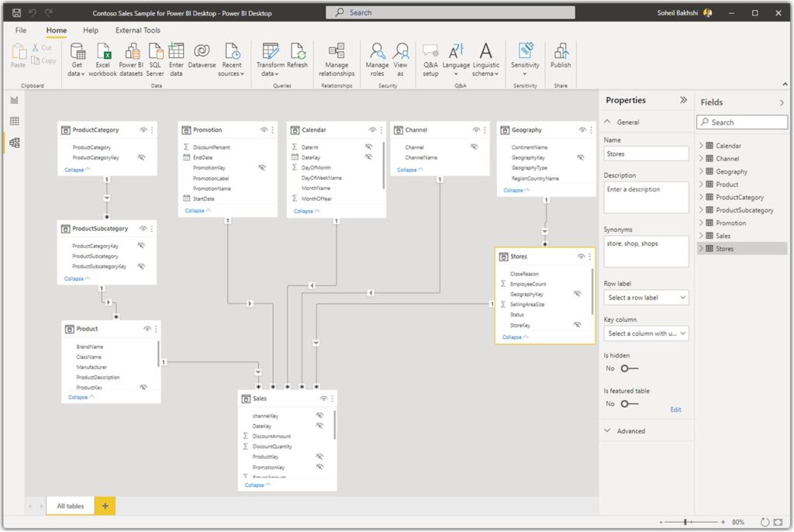Collapse the Promotion table card
This screenshot has width=794, height=532.
click(x=198, y=210)
